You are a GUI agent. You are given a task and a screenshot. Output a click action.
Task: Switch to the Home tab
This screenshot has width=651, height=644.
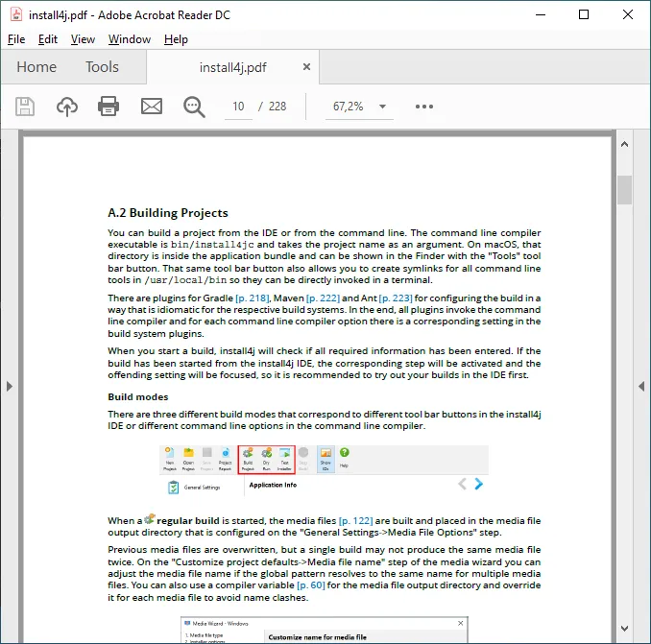[x=36, y=67]
